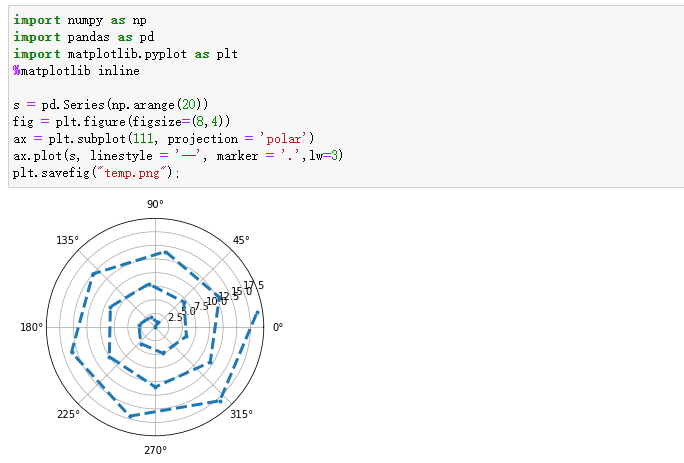684x463 pixels.
Task: Click the 'import numpy as np' code line
Action: [80, 20]
